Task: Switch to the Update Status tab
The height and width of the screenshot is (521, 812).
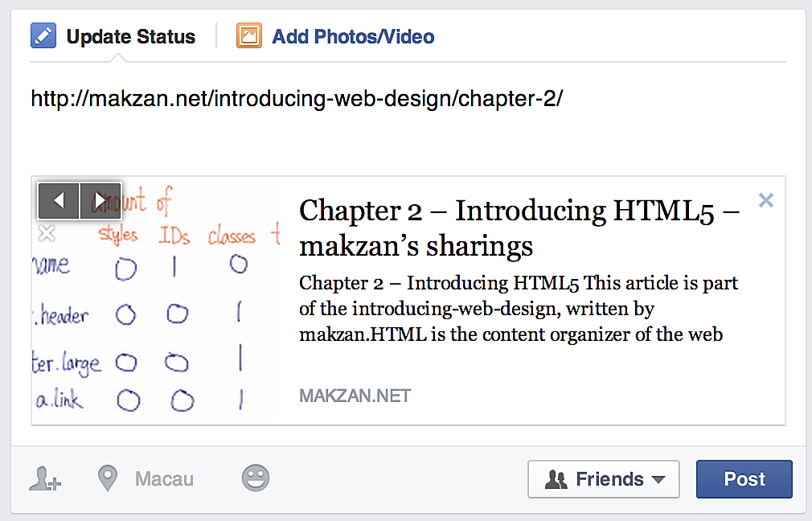Action: point(130,37)
